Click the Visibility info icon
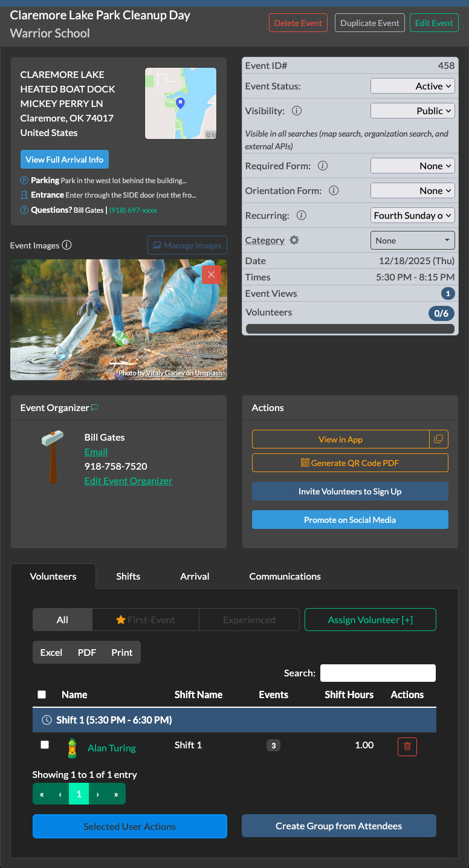This screenshot has height=868, width=469. pyautogui.click(x=297, y=111)
